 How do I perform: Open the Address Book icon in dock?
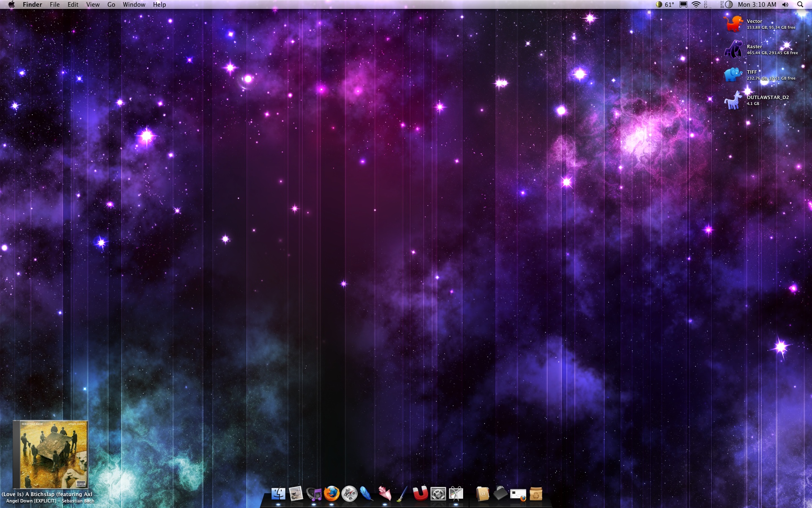(x=483, y=494)
